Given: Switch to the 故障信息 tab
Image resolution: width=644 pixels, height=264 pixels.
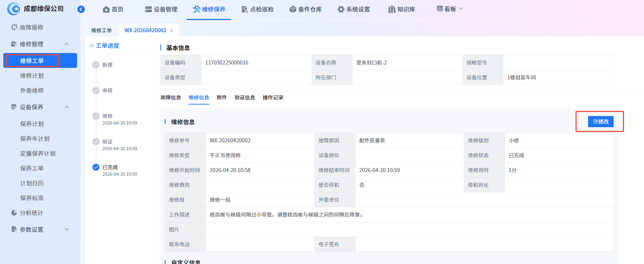Looking at the screenshot, I should point(171,98).
